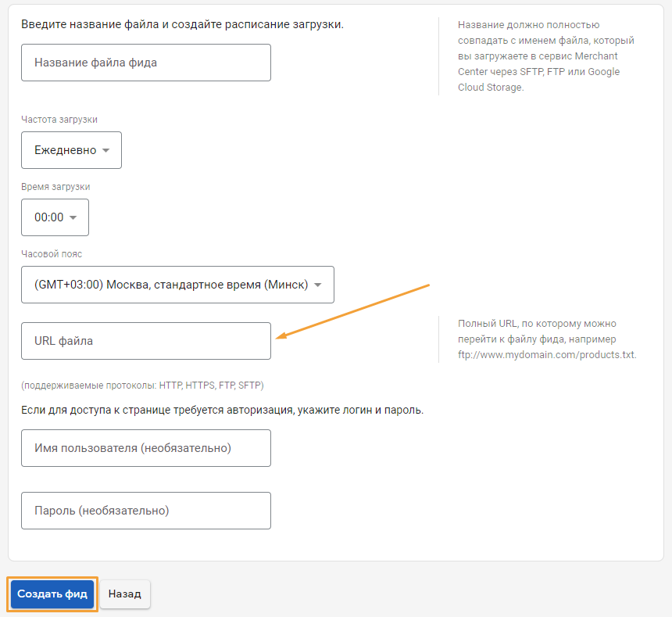Viewport: 672px width, 617px height.
Task: Click into the URL файла input
Action: click(x=145, y=341)
